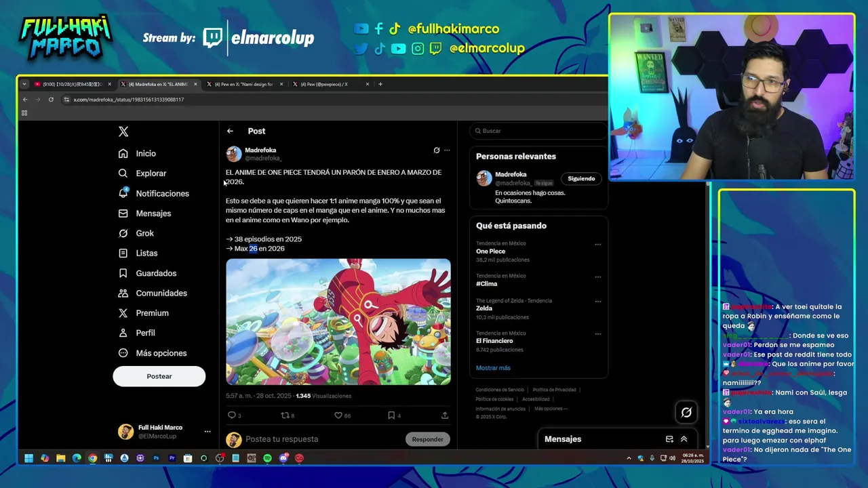
Task: Click the floating Grok button
Action: point(686,412)
